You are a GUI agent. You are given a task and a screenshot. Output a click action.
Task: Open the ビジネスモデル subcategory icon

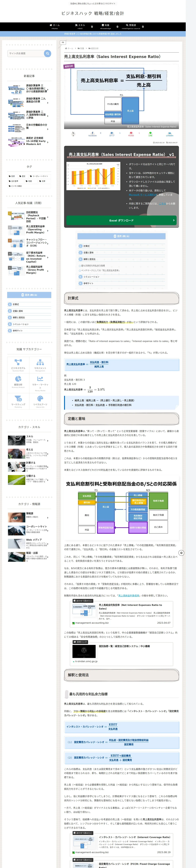point(18,365)
